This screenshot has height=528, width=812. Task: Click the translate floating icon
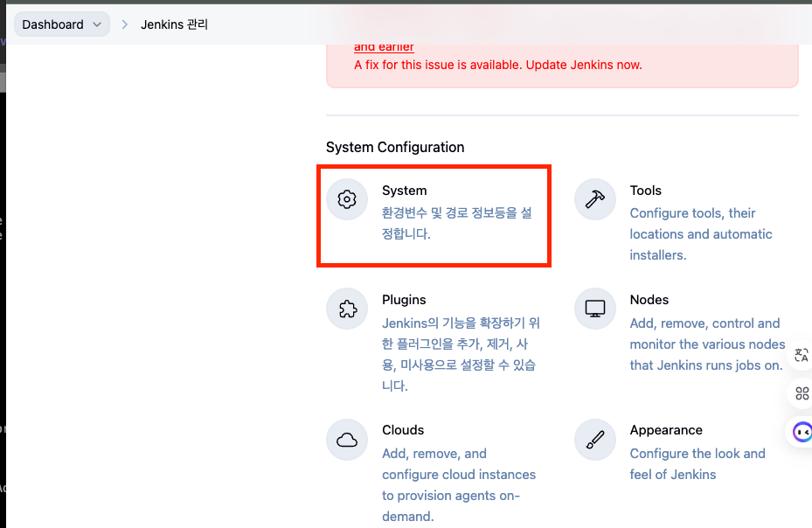(802, 356)
